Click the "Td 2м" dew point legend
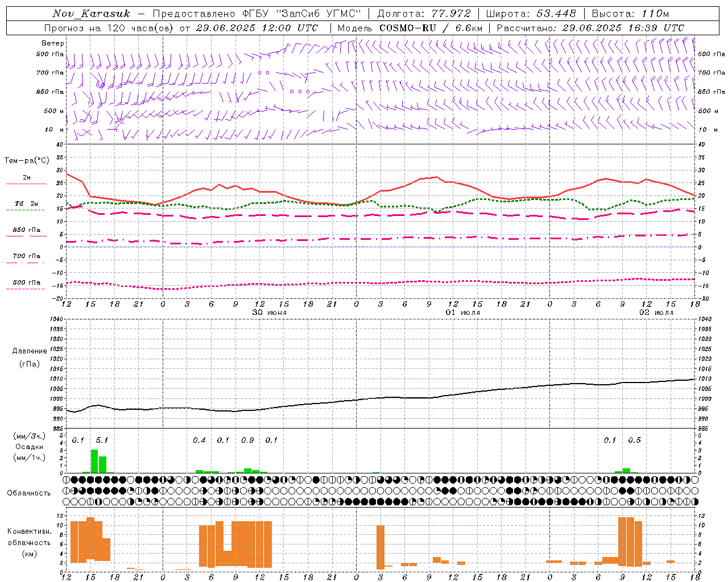The width and height of the screenshot is (728, 582). 27,203
